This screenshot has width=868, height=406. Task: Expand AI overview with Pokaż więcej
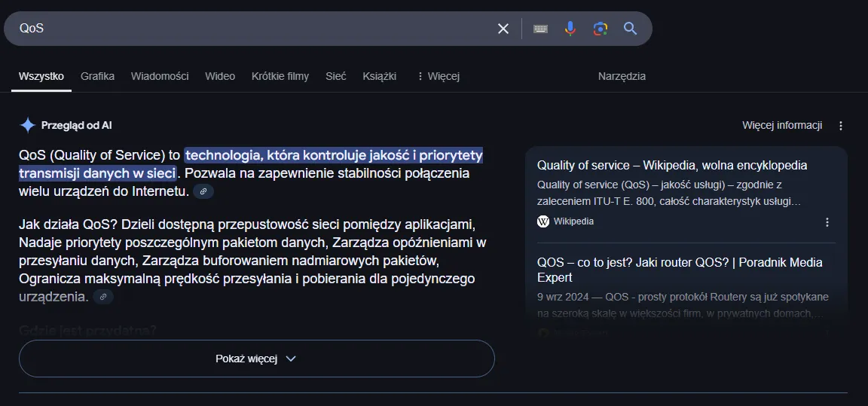pos(256,359)
